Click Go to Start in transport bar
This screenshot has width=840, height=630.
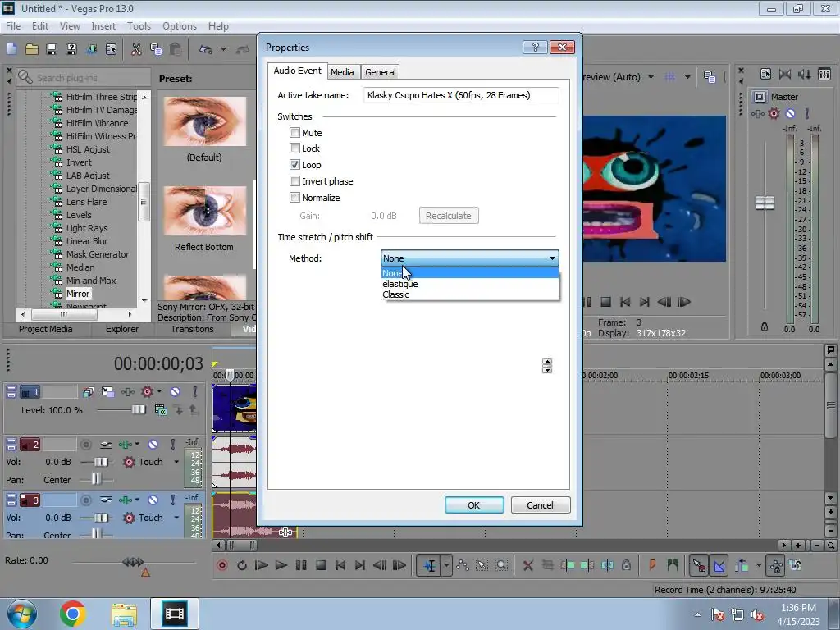pyautogui.click(x=340, y=565)
